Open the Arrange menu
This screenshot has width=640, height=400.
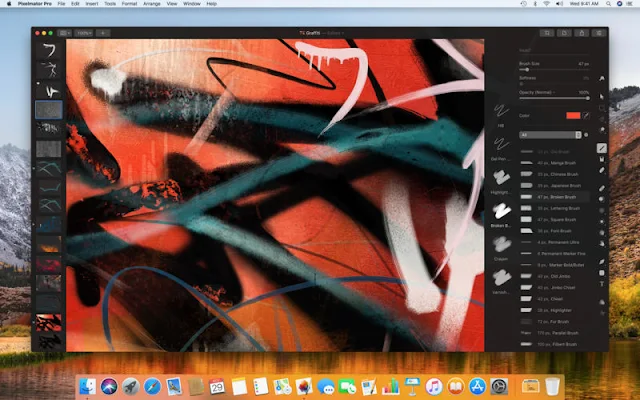151,4
